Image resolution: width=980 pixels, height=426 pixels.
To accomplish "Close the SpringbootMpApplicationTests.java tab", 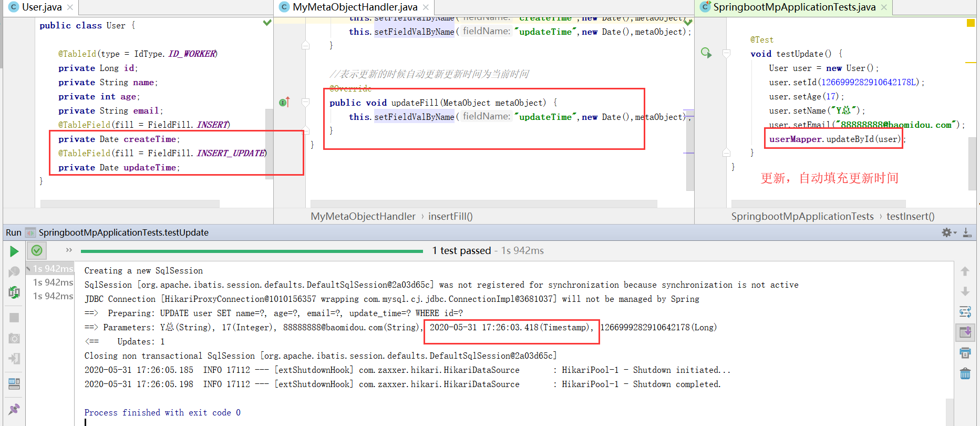I will tap(884, 7).
